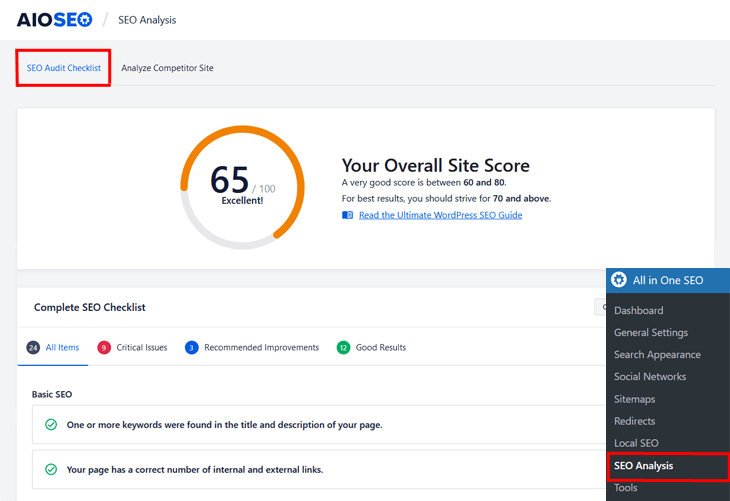Image resolution: width=730 pixels, height=501 pixels.
Task: Select SEO Analysis in sidebar menu
Action: coord(643,466)
